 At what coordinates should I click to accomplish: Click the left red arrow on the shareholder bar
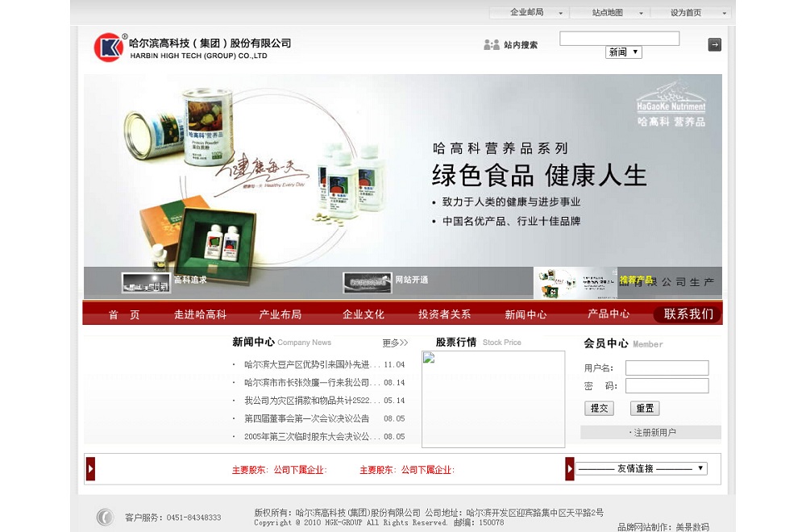[x=90, y=469]
